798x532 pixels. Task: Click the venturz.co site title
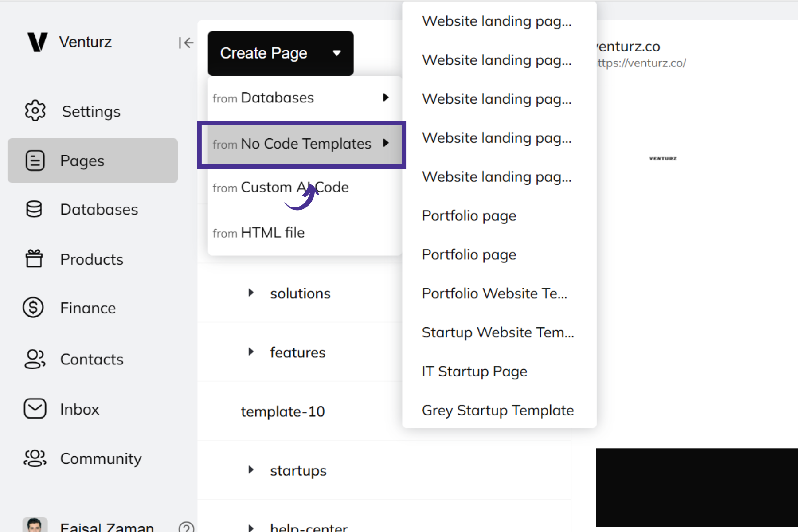[629, 47]
